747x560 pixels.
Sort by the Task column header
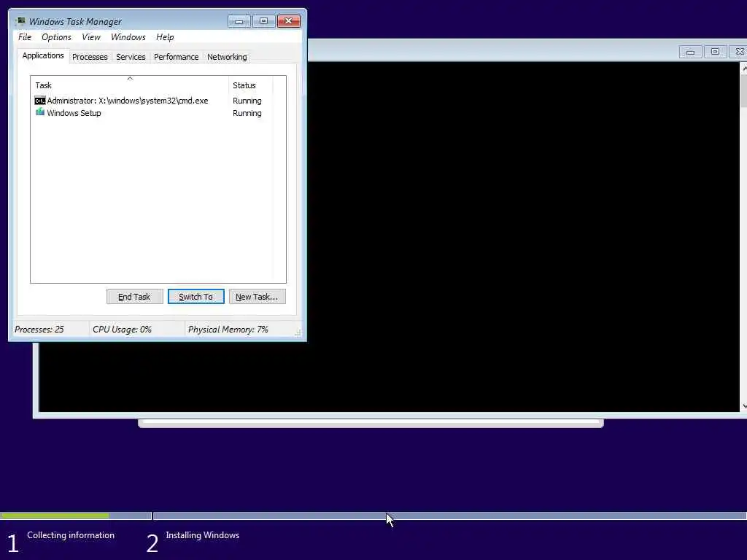click(x=130, y=85)
